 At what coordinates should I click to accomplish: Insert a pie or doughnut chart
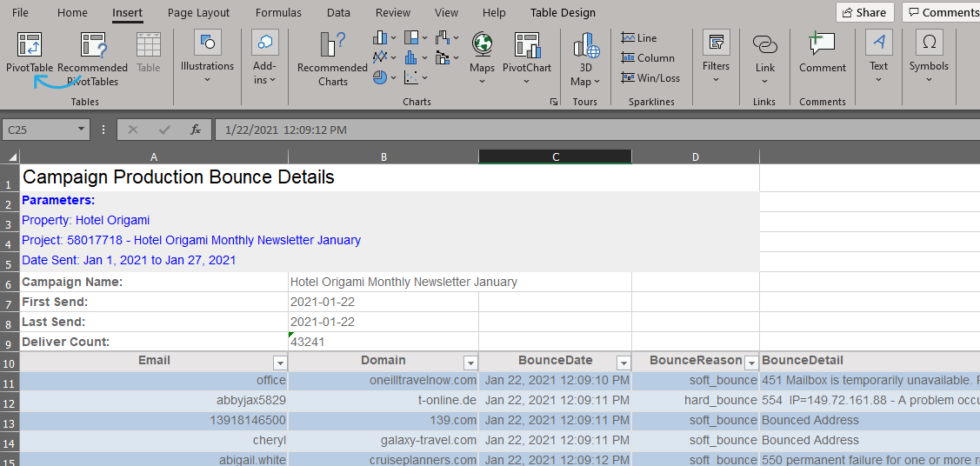[380, 78]
